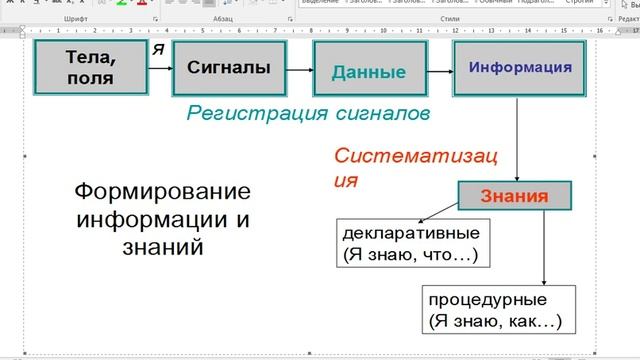Click the italic 'Я' label above the arrow
Screen dimensions: 640x360
coord(158,50)
